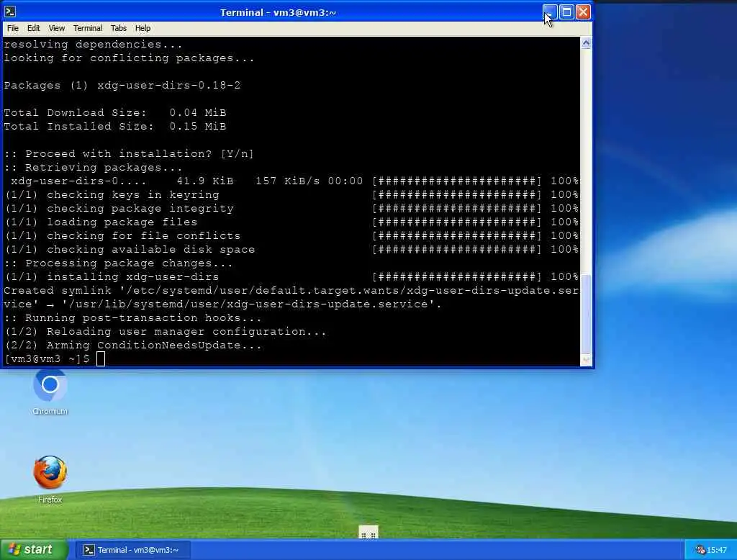Screen dimensions: 737x560
Task: Open the Edit menu
Action: [33, 28]
